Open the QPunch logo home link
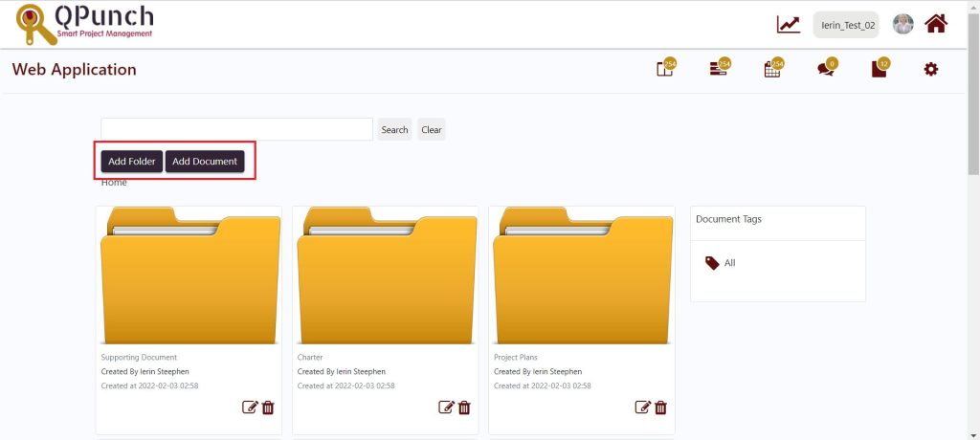980x440 pixels. (84, 24)
